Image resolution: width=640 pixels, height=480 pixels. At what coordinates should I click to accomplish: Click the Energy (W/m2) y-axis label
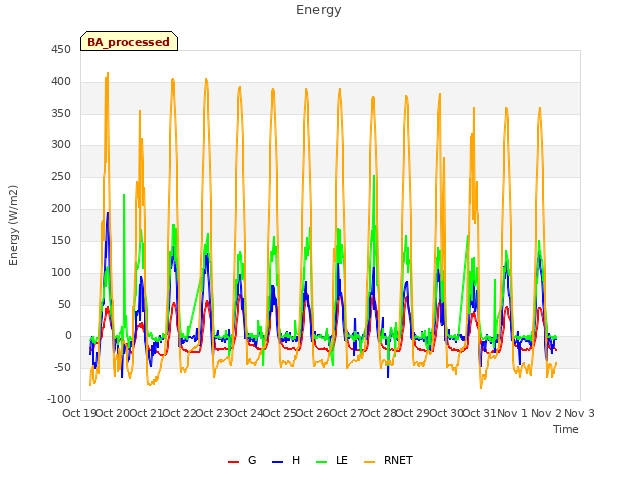(13, 225)
